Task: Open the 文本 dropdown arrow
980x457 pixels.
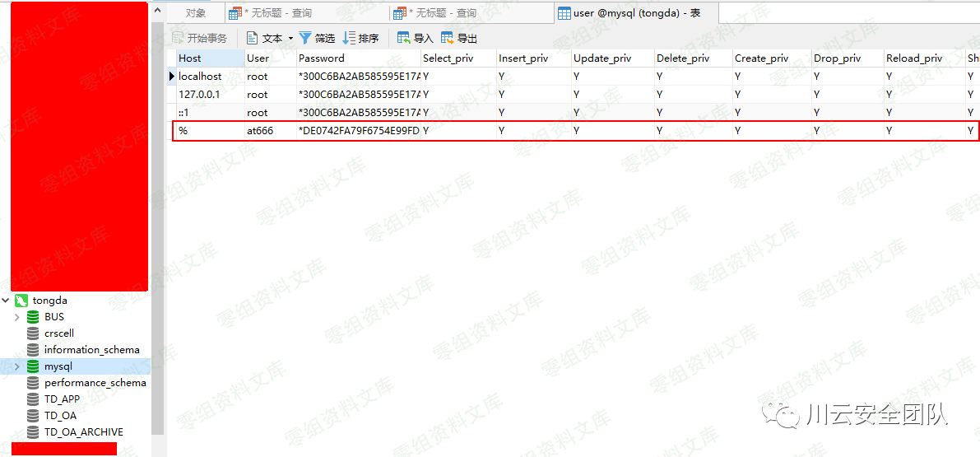Action: [x=290, y=39]
